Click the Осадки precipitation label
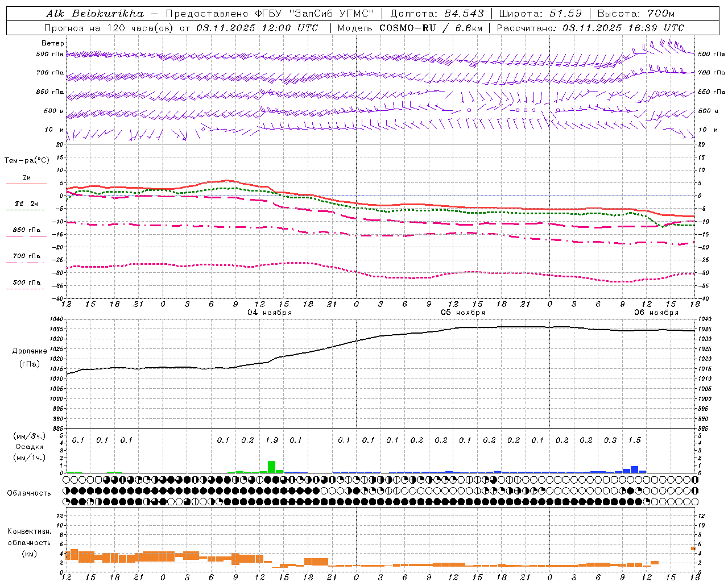This screenshot has height=582, width=728. pyautogui.click(x=30, y=447)
